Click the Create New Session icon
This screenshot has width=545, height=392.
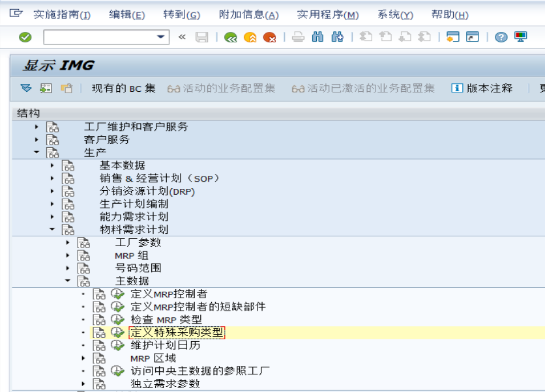point(453,37)
